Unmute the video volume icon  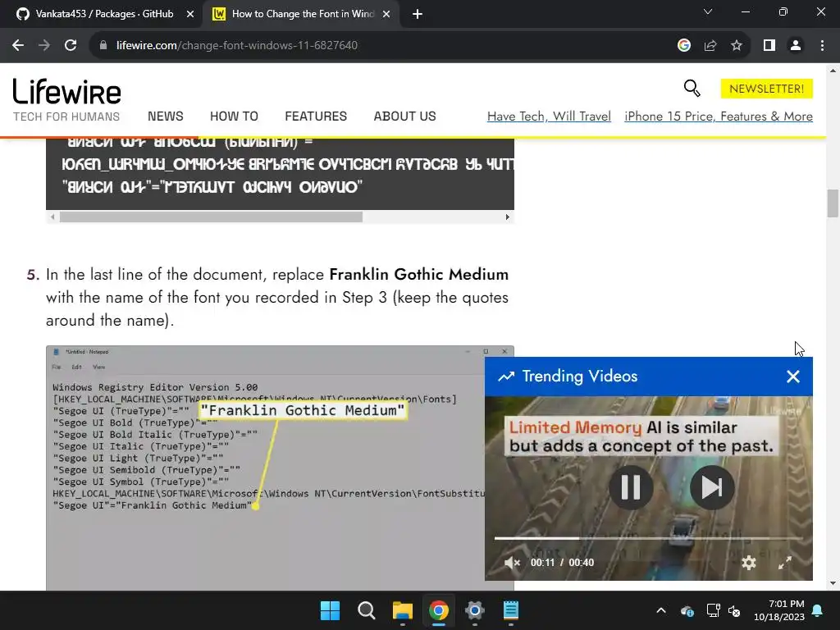512,563
